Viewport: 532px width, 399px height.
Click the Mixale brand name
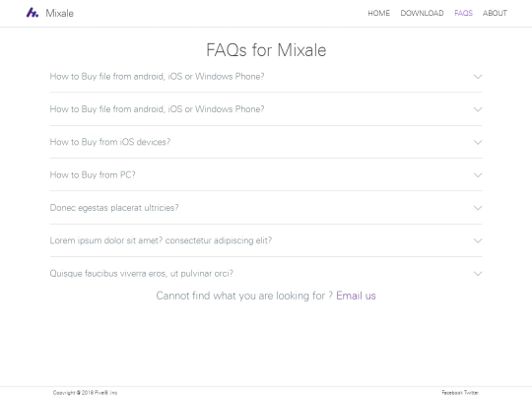pos(60,13)
